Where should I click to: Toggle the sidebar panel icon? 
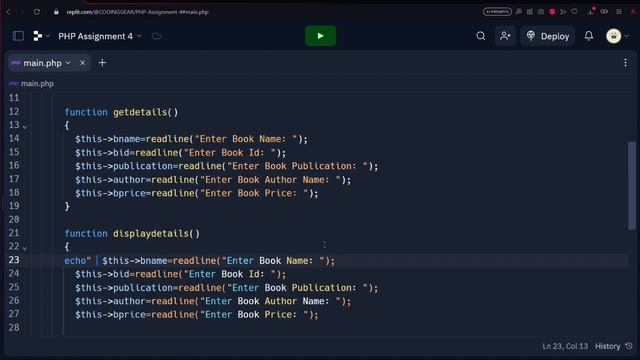18,36
